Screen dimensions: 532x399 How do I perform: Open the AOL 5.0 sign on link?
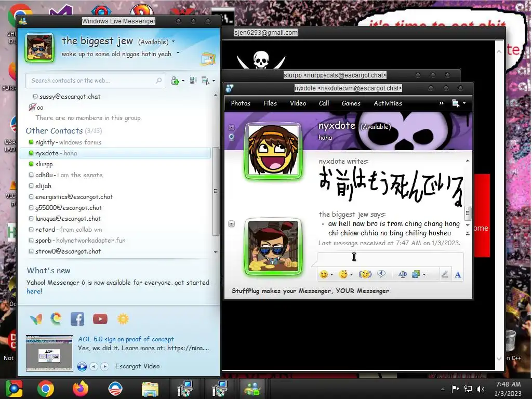(x=126, y=339)
